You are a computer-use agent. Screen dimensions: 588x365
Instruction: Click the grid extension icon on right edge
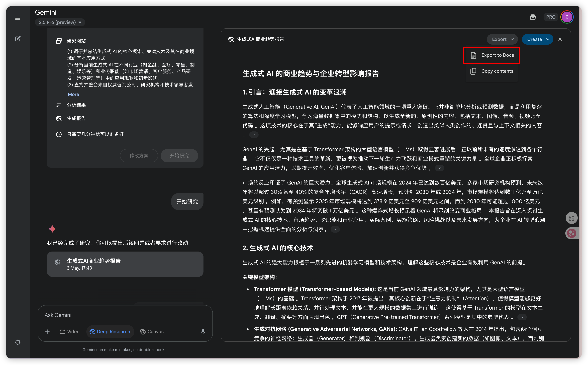[x=572, y=218]
